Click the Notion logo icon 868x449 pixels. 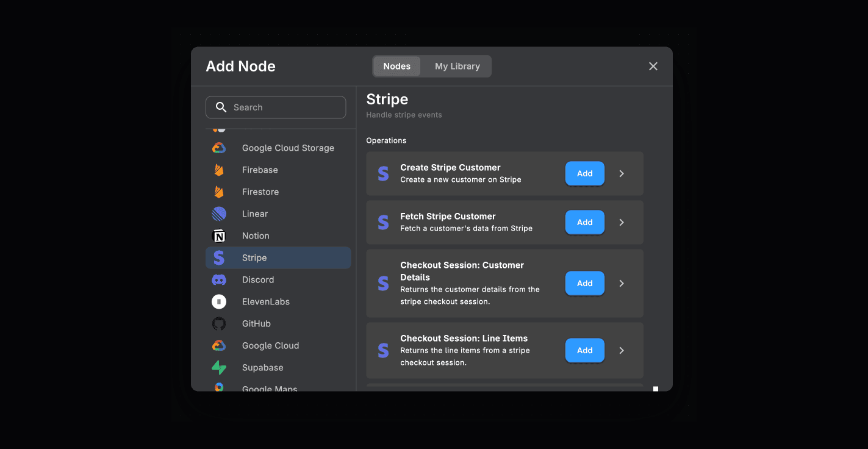coord(219,236)
